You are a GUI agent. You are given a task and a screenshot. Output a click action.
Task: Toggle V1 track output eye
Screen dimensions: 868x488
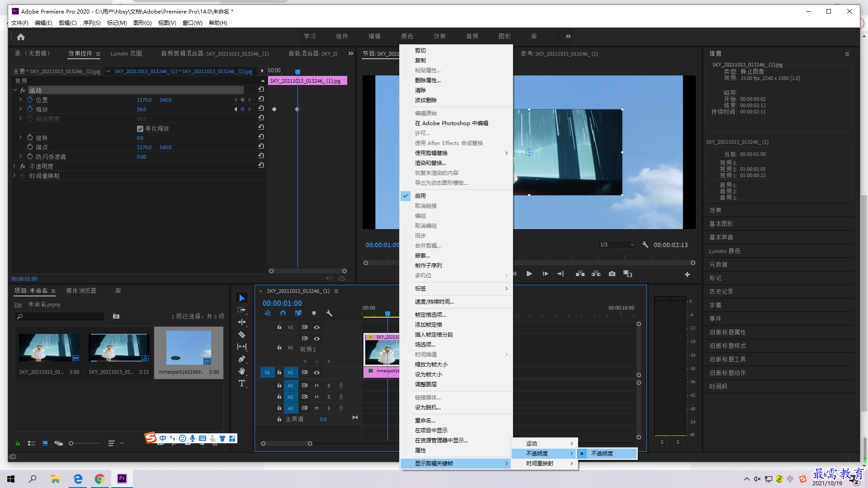click(x=317, y=372)
